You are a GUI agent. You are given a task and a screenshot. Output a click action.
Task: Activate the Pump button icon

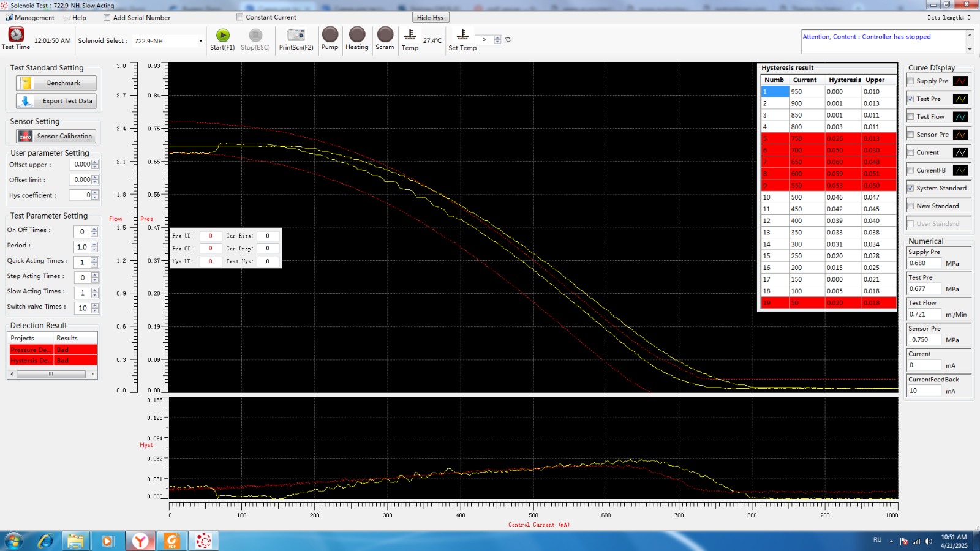point(330,34)
